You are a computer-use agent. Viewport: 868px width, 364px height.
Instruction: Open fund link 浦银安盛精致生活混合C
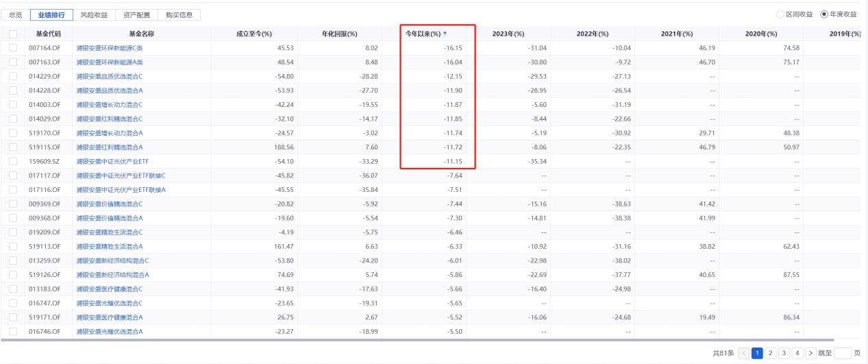tap(110, 232)
